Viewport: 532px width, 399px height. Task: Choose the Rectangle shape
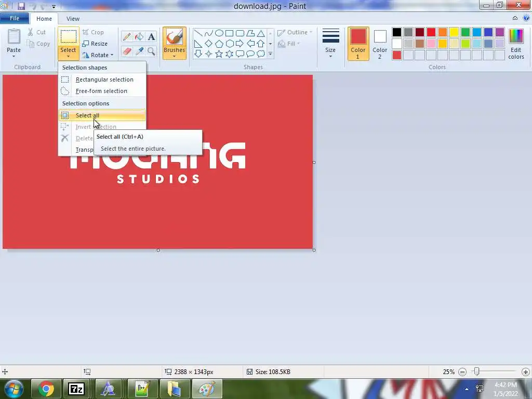click(229, 33)
